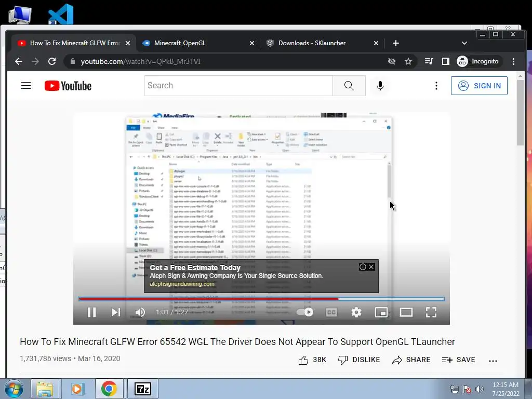Go forward to the next page

(35, 61)
